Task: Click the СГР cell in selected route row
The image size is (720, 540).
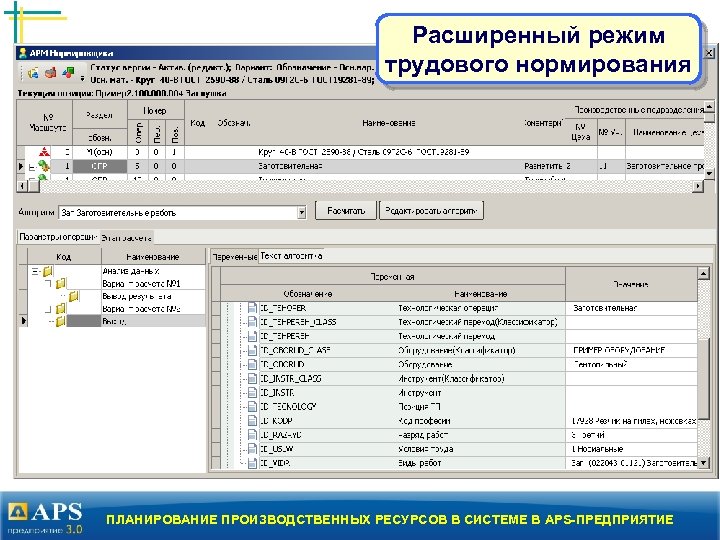Action: pyautogui.click(x=100, y=166)
